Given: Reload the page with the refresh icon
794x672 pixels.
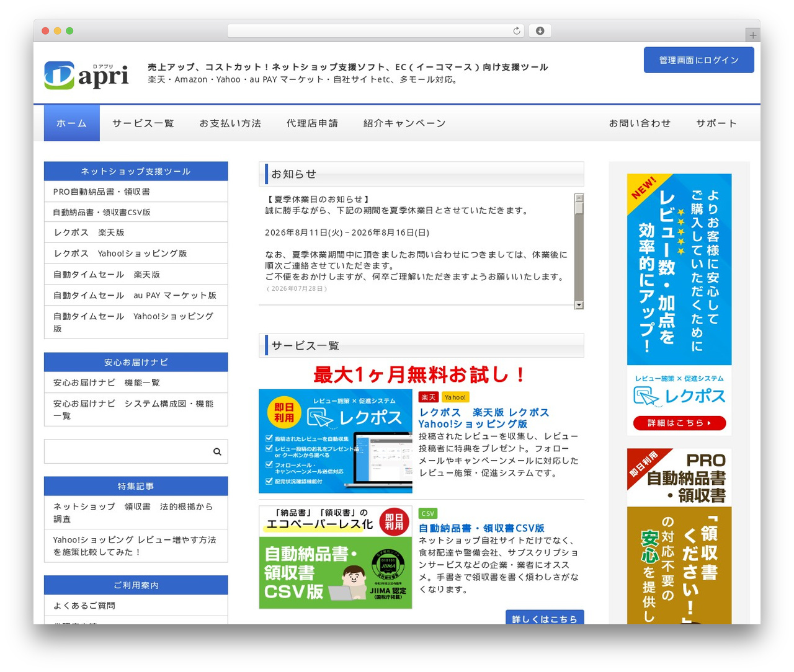Looking at the screenshot, I should coord(517,31).
